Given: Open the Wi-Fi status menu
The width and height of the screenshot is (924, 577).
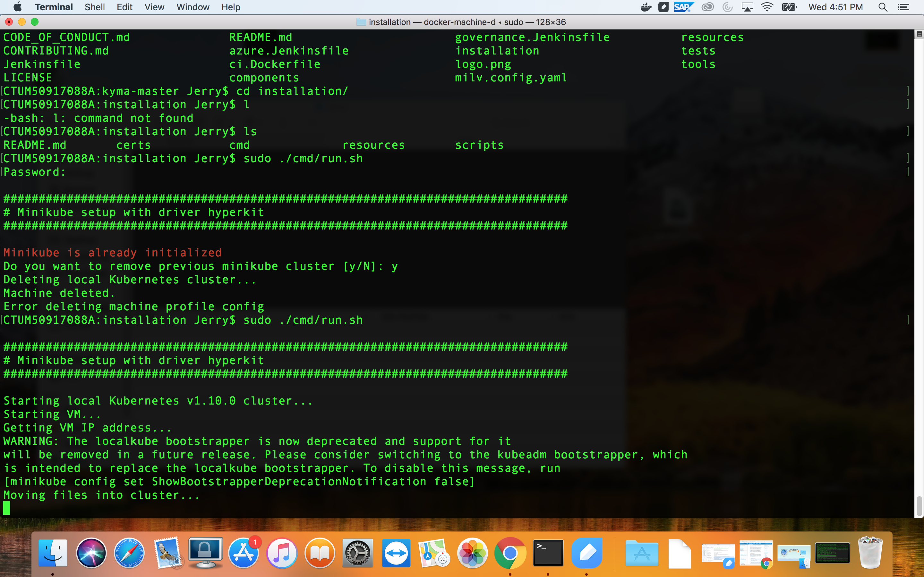Looking at the screenshot, I should [767, 7].
